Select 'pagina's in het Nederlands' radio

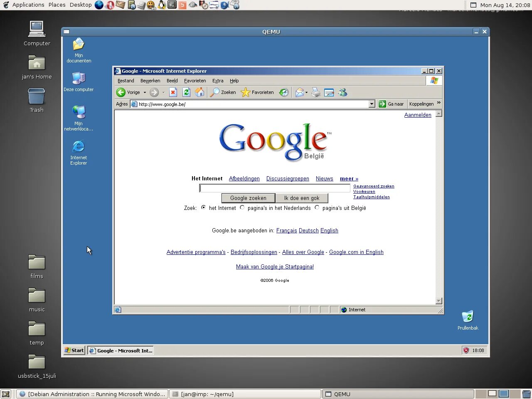242,207
